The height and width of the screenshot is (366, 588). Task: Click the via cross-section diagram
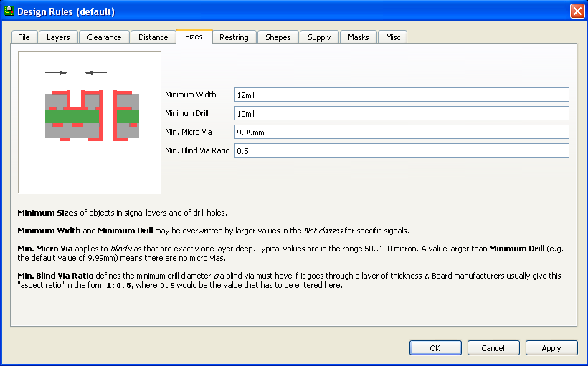[90, 122]
